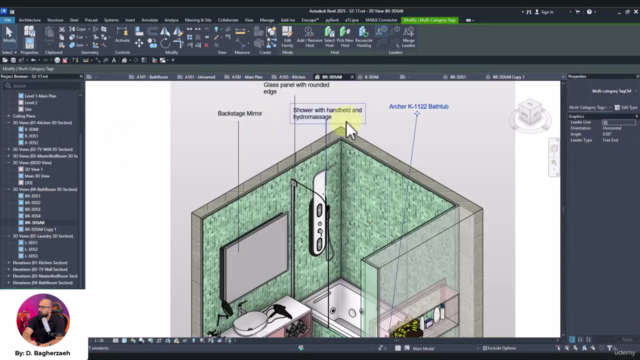The height and width of the screenshot is (360, 640).
Task: Click the Cut geometry tool
Action: point(77,37)
